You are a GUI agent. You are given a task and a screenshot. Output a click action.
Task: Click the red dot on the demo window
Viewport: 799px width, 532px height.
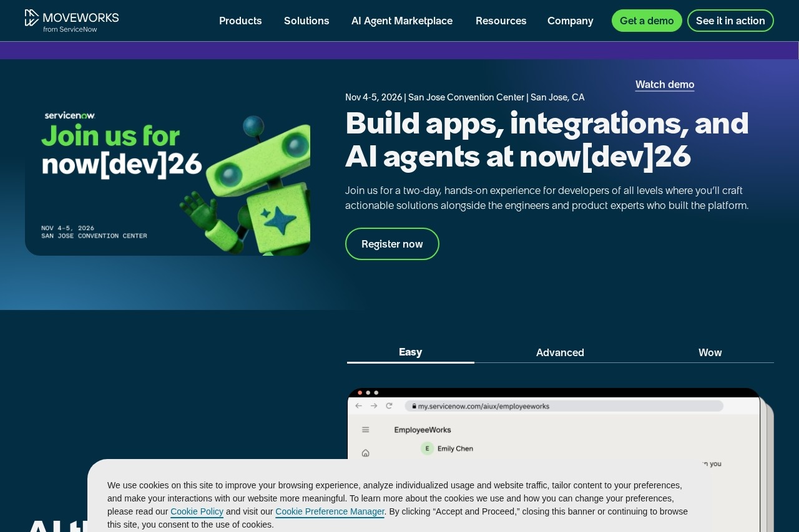point(360,393)
